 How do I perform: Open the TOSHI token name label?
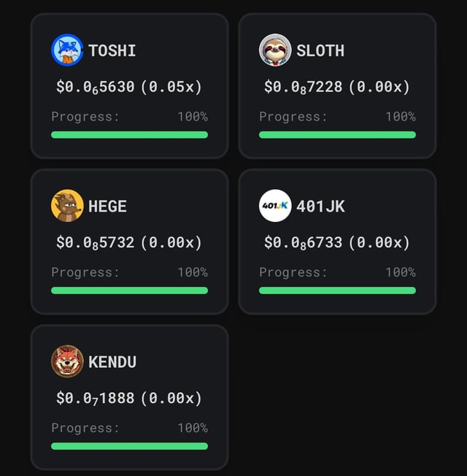pos(112,50)
